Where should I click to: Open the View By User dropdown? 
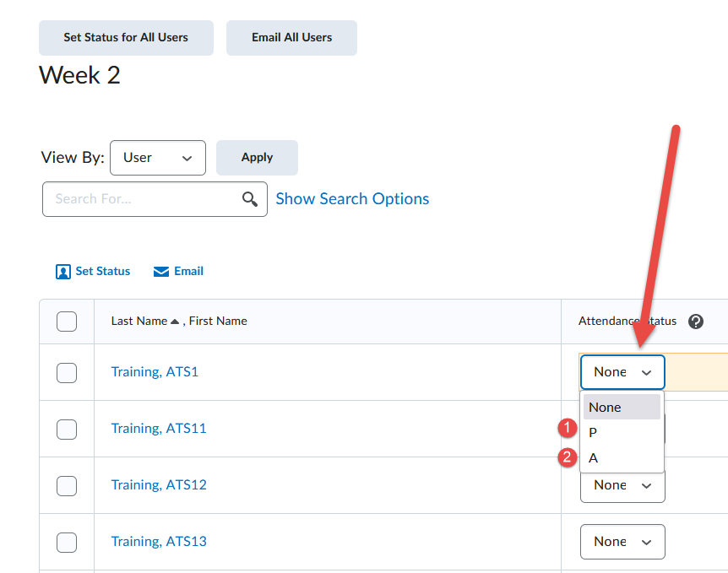(x=158, y=158)
